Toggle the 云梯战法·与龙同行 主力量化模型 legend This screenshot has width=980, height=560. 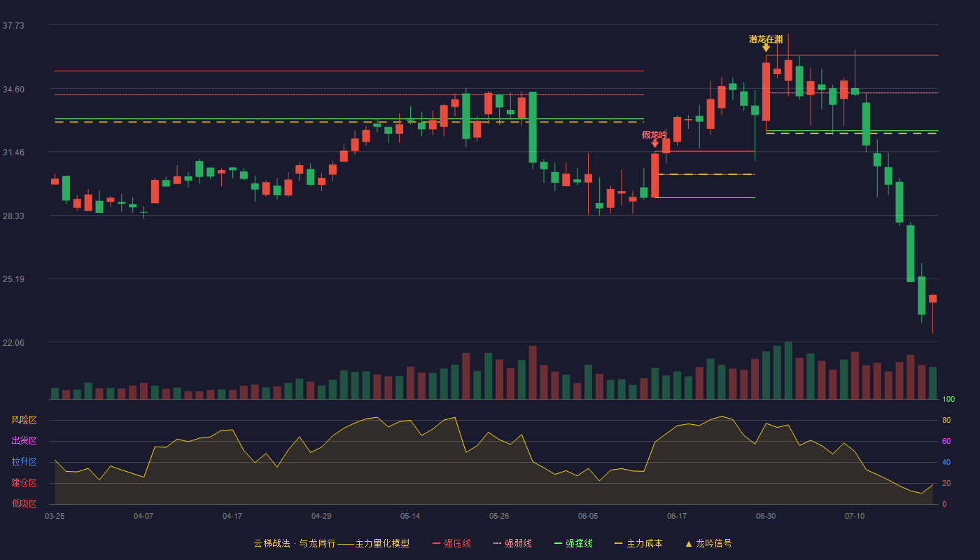[331, 543]
